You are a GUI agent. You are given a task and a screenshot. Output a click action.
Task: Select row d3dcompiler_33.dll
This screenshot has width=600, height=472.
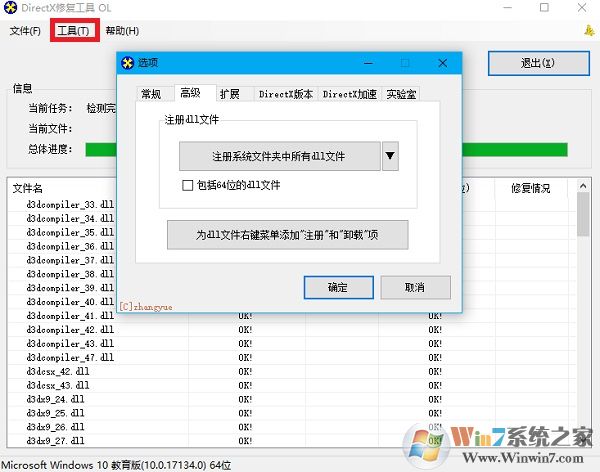[70, 205]
